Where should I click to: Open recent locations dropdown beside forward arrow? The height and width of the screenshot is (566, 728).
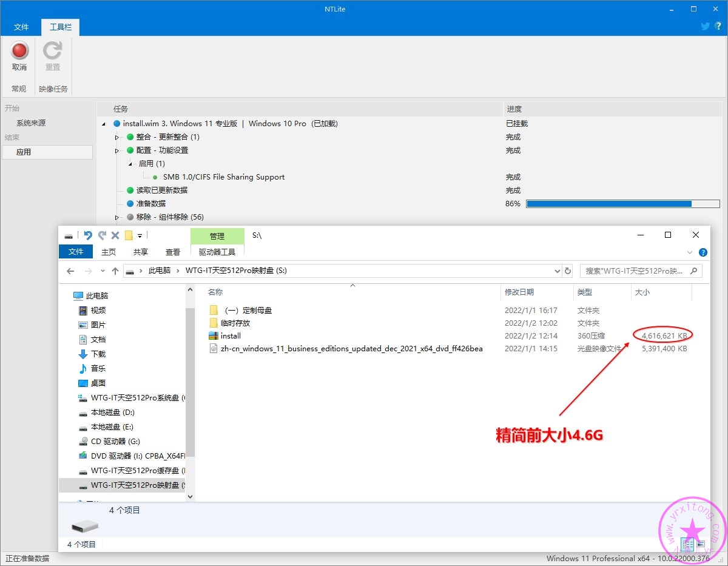pos(103,271)
